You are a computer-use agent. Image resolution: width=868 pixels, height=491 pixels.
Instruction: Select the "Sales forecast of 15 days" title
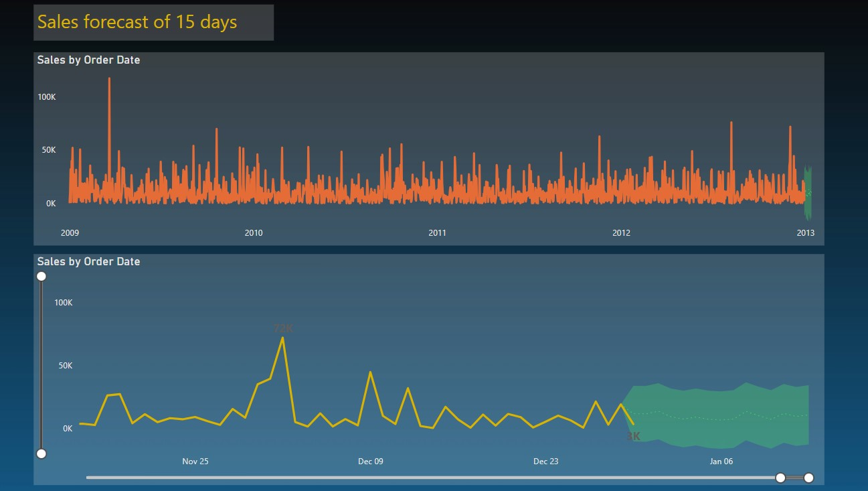click(x=137, y=22)
